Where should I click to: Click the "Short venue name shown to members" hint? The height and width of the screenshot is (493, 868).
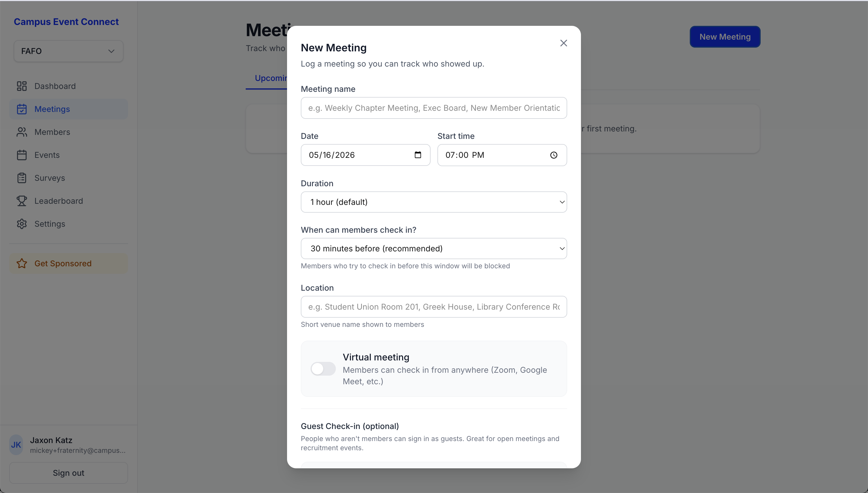pos(362,324)
